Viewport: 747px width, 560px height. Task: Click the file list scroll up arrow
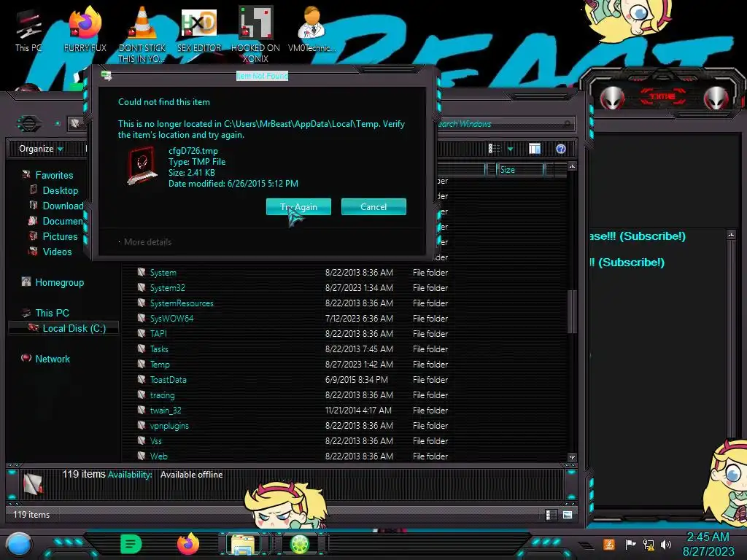572,166
